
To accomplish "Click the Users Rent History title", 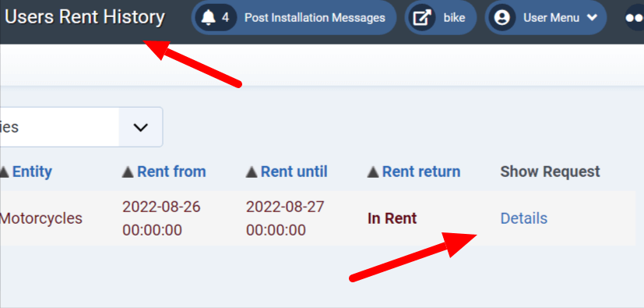I will point(85,17).
